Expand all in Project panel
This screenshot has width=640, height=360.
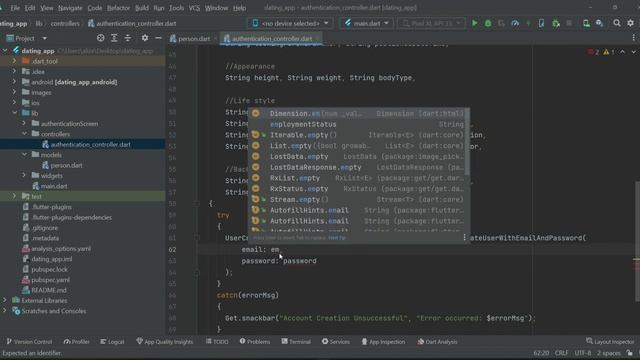click(114, 38)
